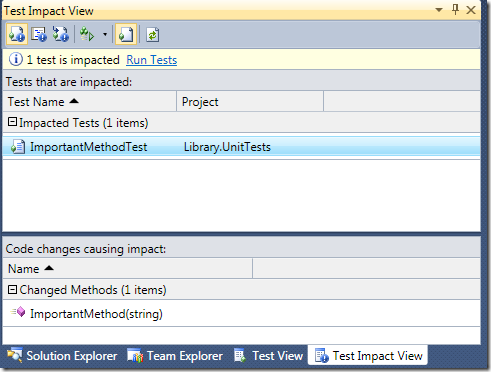Close the Test Impact View panel

click(x=471, y=10)
